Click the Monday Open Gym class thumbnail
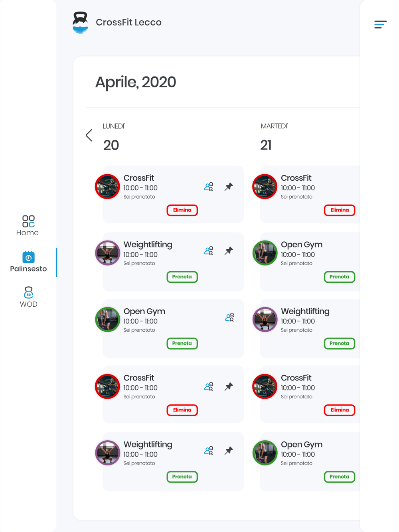This screenshot has width=399, height=532. pyautogui.click(x=108, y=319)
